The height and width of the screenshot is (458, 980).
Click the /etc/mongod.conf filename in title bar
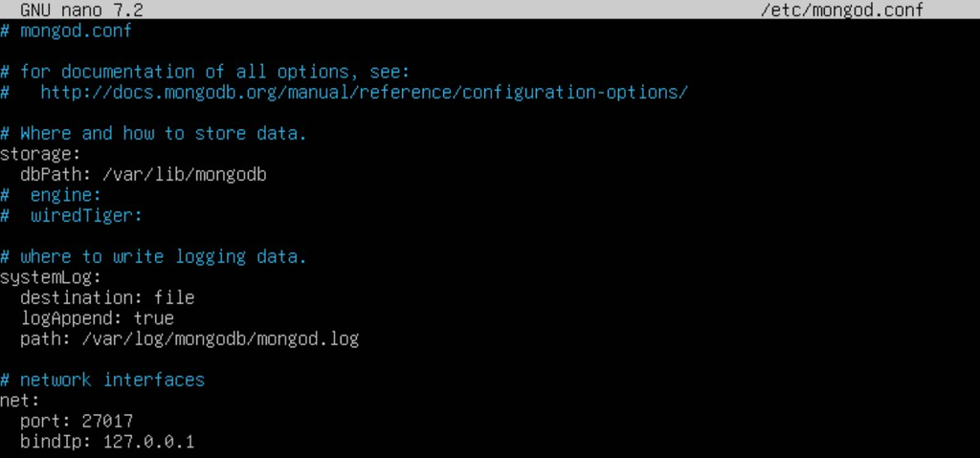tap(840, 10)
